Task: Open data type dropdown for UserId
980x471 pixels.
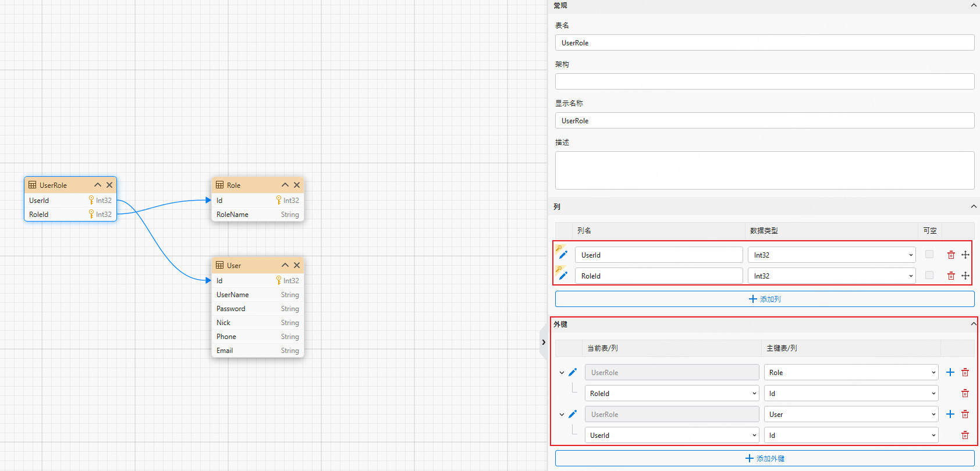Action: tap(831, 255)
